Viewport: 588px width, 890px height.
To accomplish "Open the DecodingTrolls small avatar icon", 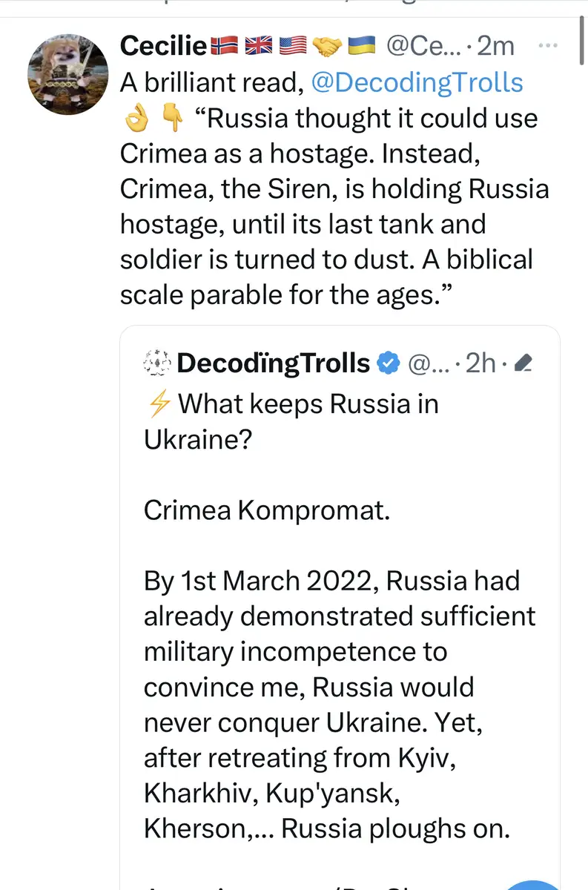I will coord(156,363).
